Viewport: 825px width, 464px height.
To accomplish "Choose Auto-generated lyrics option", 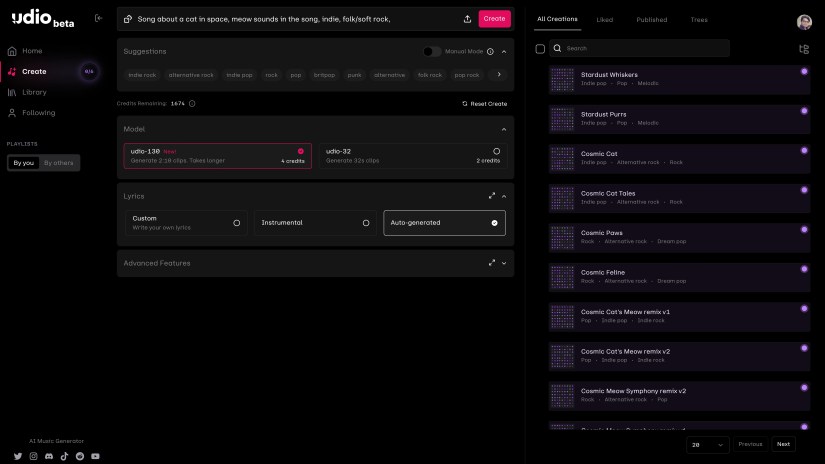I will pyautogui.click(x=444, y=223).
